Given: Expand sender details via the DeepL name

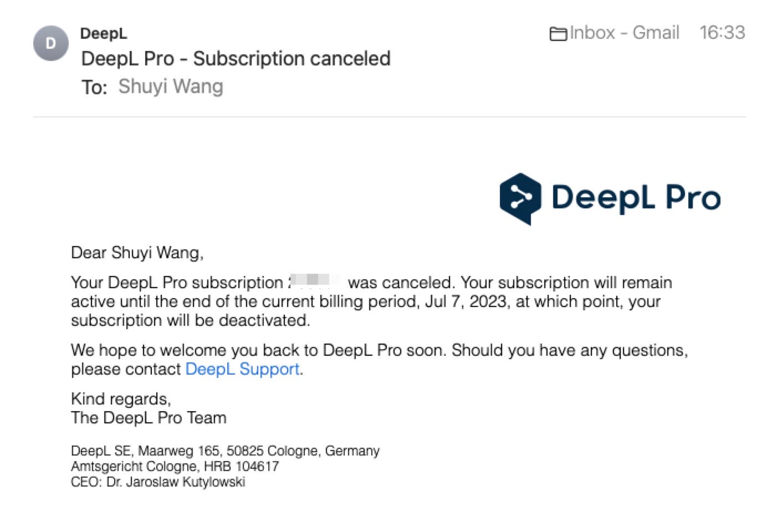Looking at the screenshot, I should pos(103,33).
